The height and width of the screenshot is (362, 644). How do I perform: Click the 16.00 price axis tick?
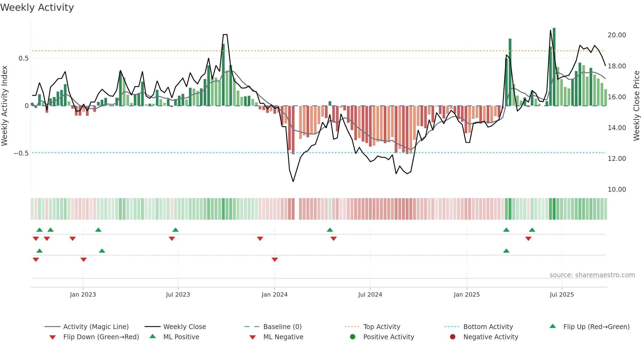click(x=617, y=97)
